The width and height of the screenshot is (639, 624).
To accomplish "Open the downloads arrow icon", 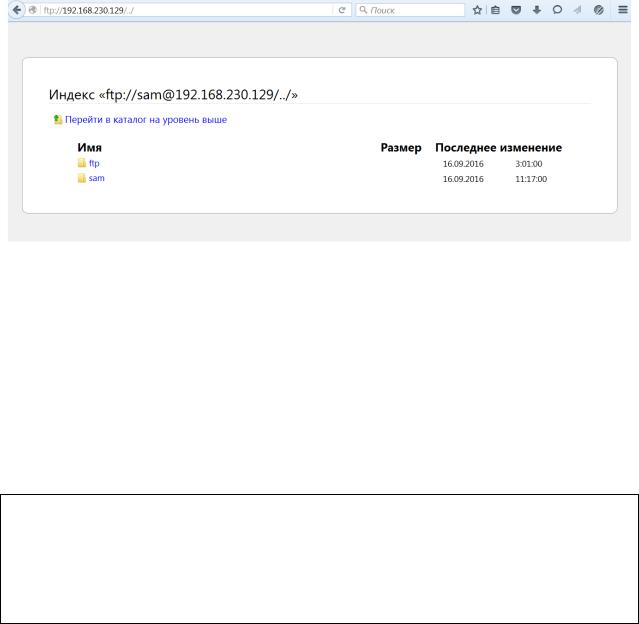I will pos(537,10).
